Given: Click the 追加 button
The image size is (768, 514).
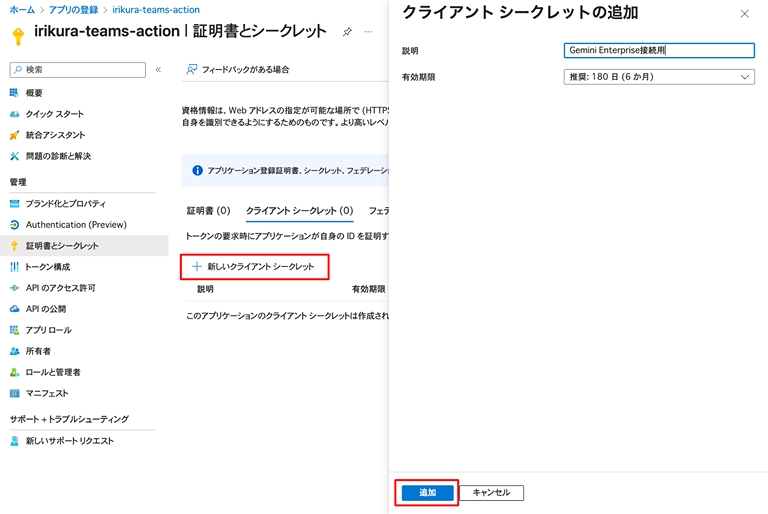Looking at the screenshot, I should click(x=427, y=492).
